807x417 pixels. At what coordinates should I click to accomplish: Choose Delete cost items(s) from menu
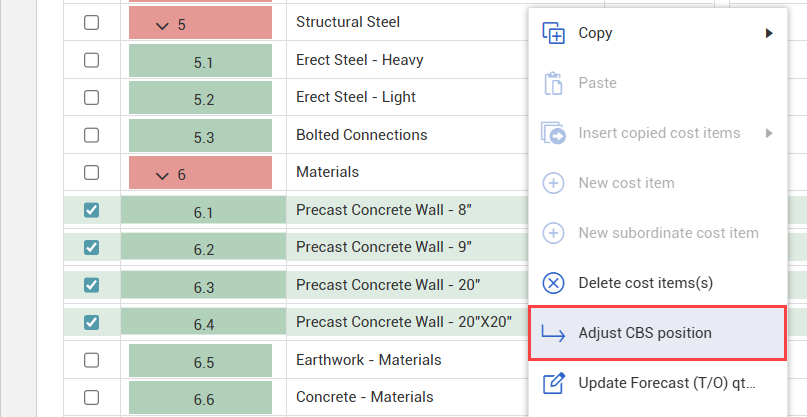pos(645,283)
